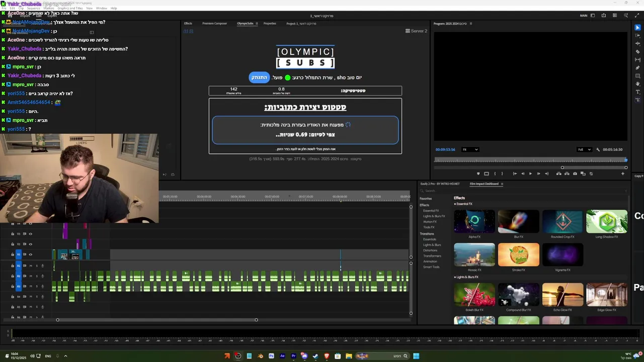Select the Razor tool in tools panel
The width and height of the screenshot is (644, 362).
(x=637, y=51)
